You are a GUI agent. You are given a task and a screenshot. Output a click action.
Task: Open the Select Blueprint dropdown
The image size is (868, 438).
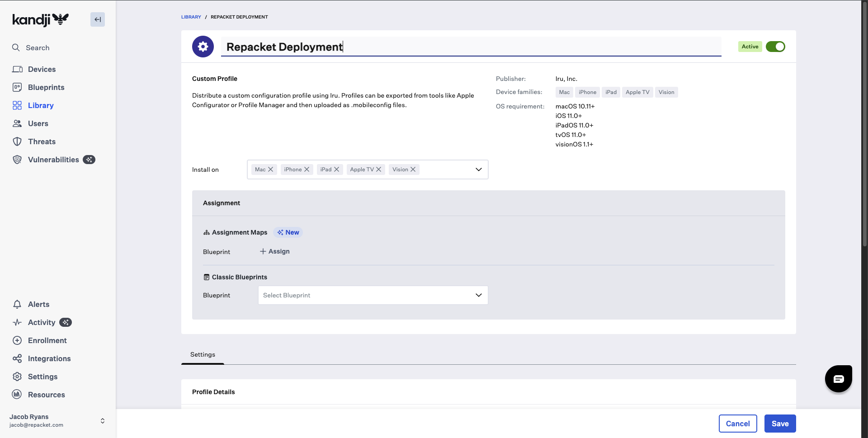click(x=373, y=295)
